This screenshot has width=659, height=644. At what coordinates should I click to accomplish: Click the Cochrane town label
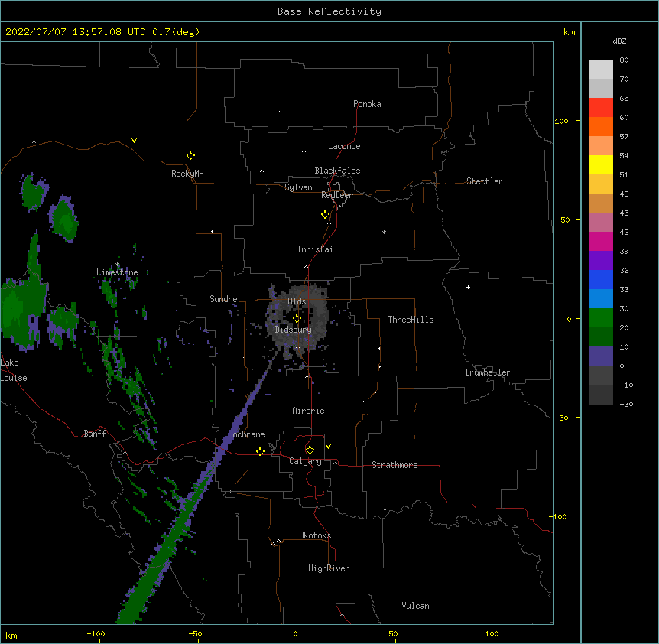[x=246, y=434]
